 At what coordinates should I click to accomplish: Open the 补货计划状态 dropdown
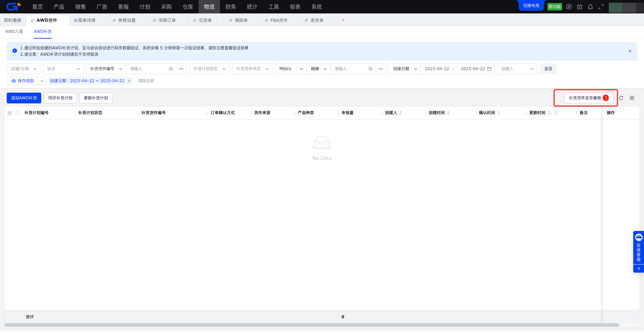[x=209, y=69]
